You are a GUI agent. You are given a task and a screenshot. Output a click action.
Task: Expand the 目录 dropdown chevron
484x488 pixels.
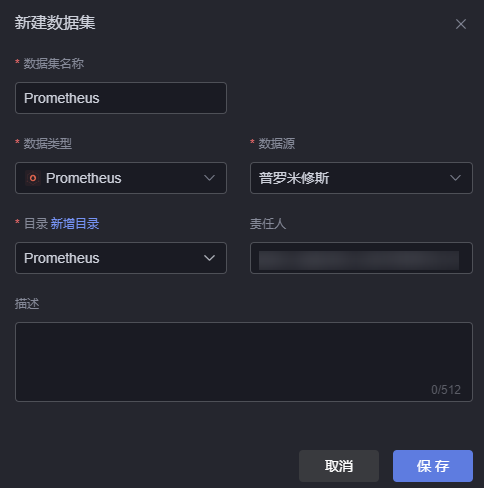click(x=209, y=258)
